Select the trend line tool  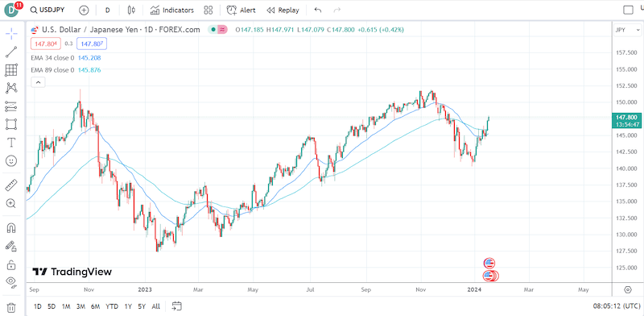pos(11,52)
